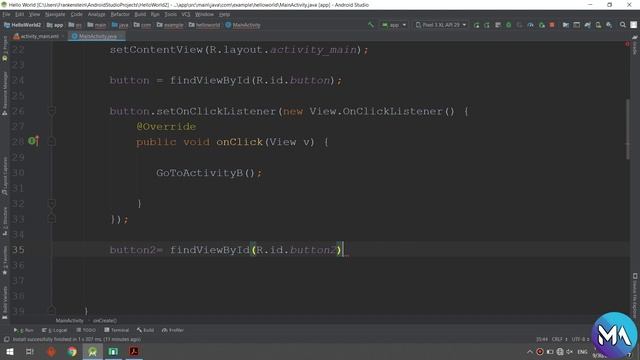Collapse the code fold marker at line 26
The width and height of the screenshot is (640, 360).
point(52,111)
